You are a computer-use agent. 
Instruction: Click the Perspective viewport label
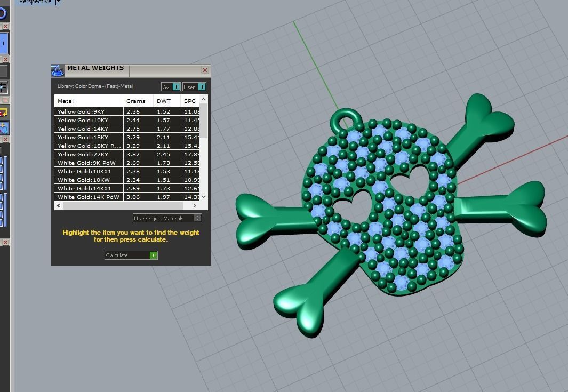[35, 2]
